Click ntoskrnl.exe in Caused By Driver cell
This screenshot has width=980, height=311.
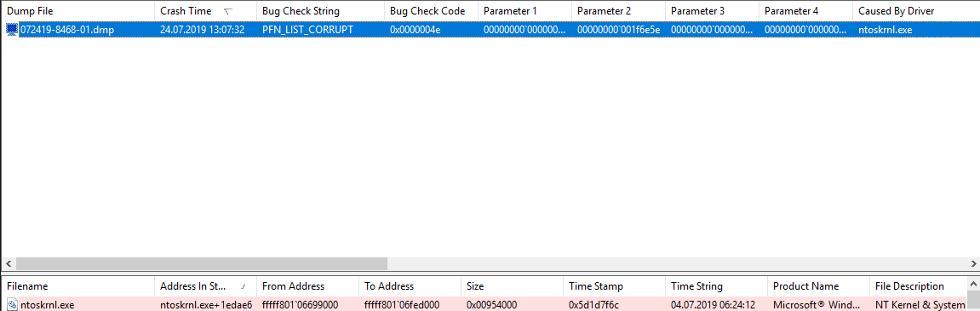click(x=885, y=30)
